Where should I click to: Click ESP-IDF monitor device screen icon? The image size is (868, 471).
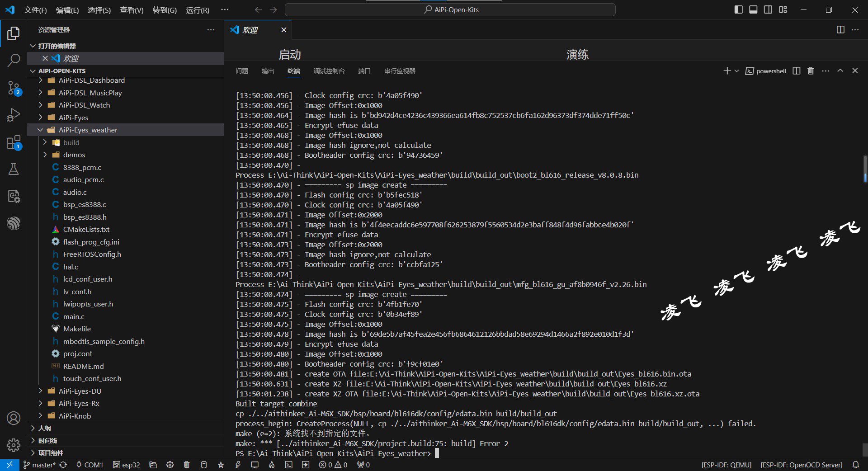(255, 465)
